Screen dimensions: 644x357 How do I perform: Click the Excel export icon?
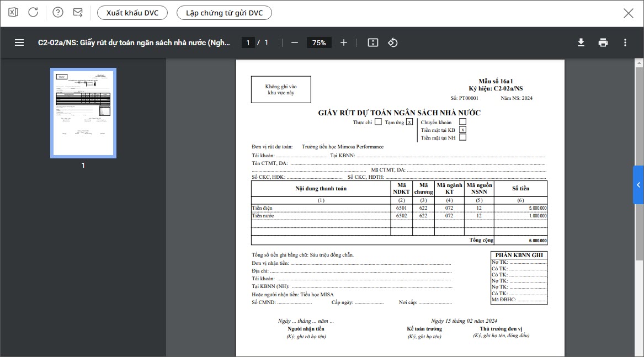[14, 13]
